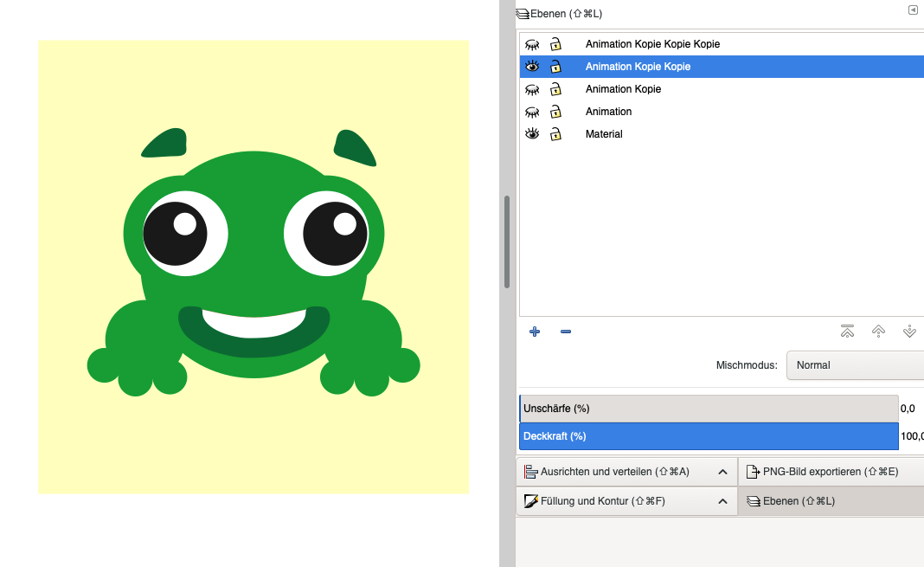Toggle lock on the Animation layer
The image size is (924, 567).
[555, 112]
